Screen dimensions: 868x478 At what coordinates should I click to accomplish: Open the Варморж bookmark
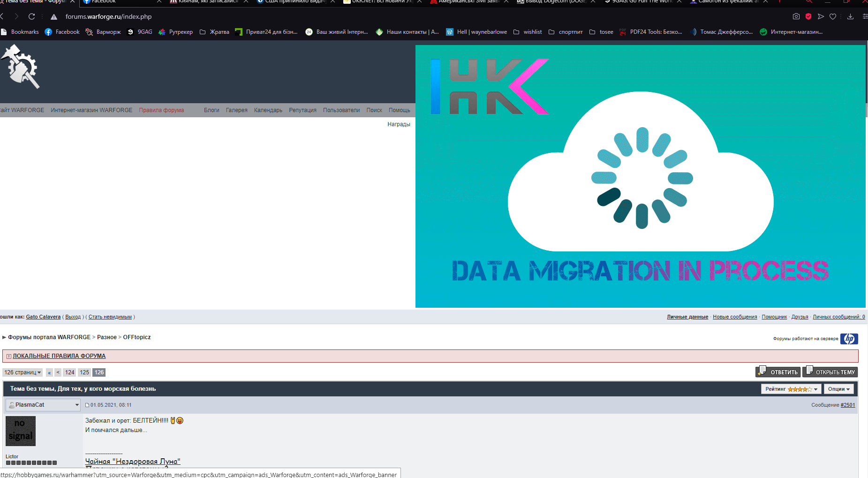click(x=103, y=32)
